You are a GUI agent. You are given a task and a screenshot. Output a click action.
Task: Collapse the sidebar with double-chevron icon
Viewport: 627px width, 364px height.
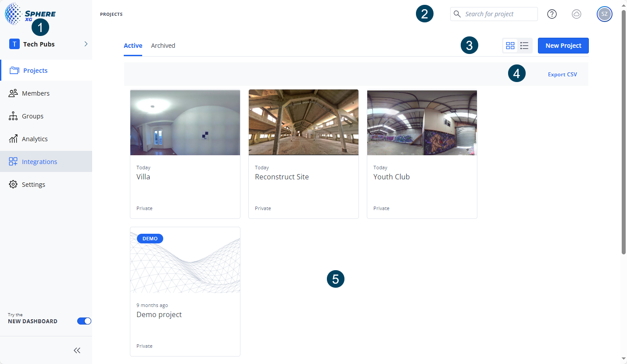coord(77,350)
